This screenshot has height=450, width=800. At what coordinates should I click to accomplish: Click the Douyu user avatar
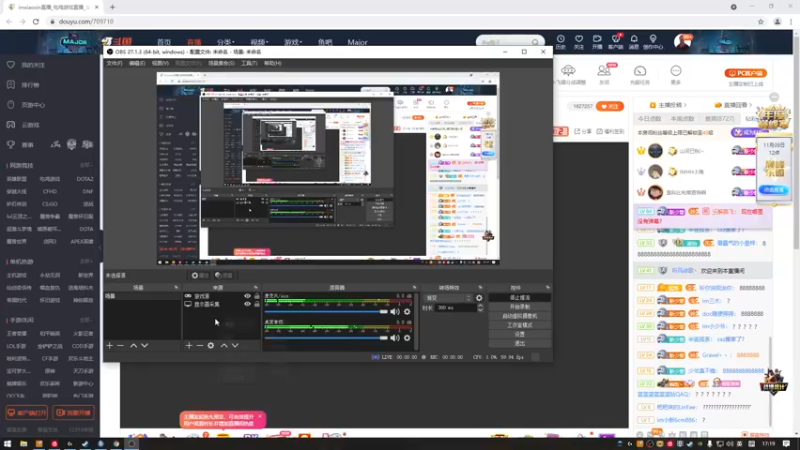[x=682, y=42]
